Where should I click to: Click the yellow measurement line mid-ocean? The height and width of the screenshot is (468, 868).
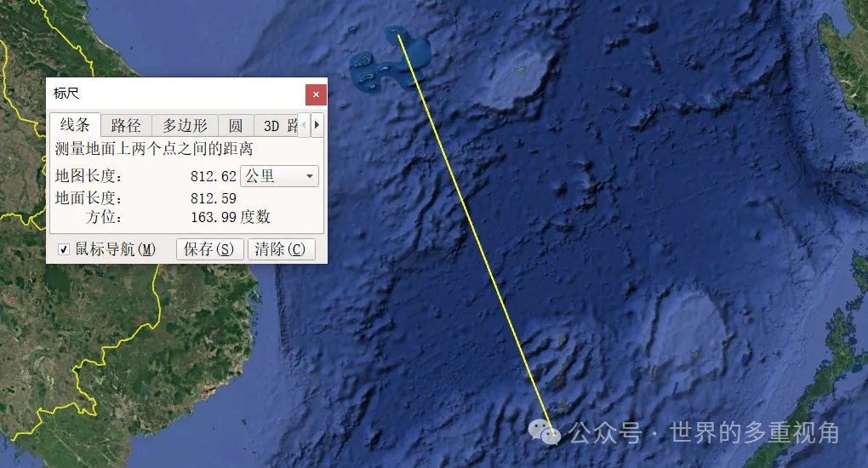point(476,238)
